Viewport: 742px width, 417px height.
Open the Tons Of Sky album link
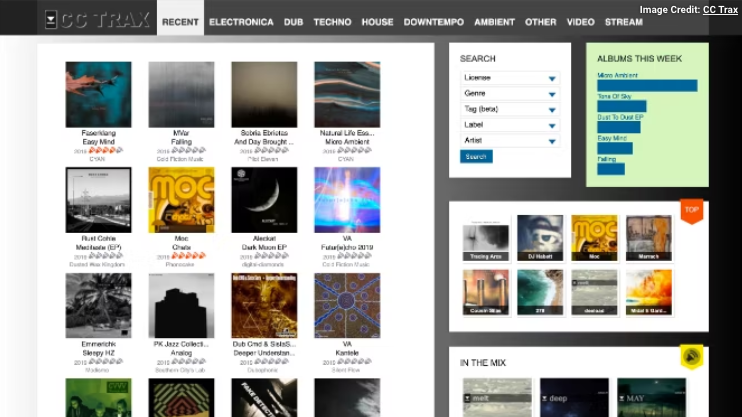click(x=614, y=96)
